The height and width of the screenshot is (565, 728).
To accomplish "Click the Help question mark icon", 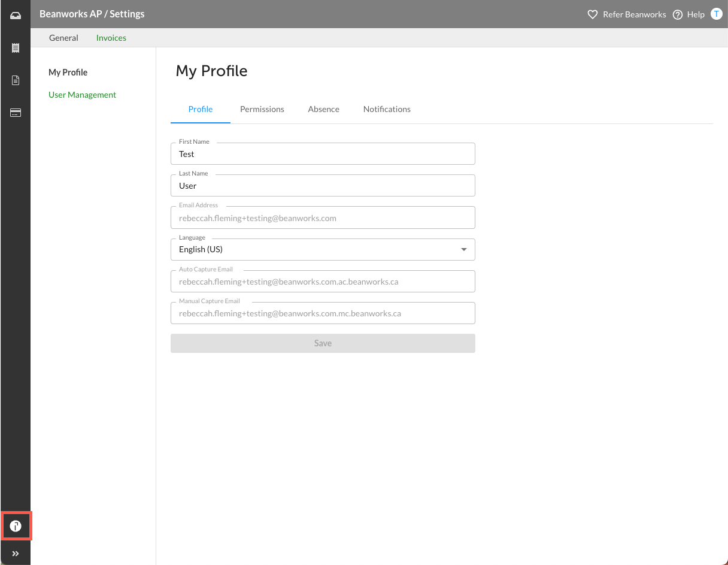I will point(678,14).
